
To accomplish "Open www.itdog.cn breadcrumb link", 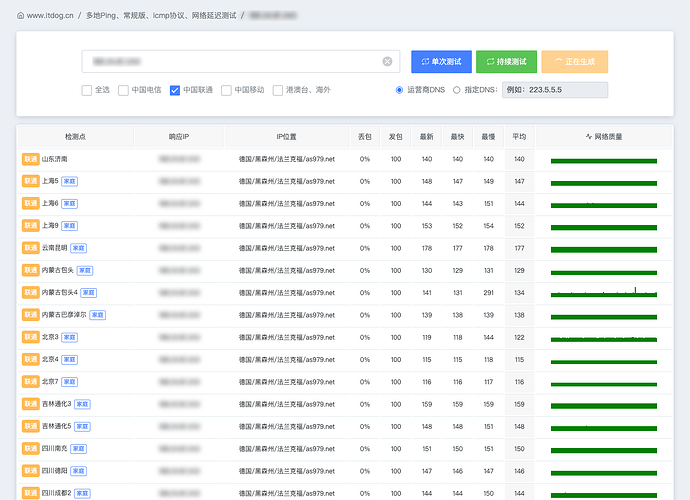I will click(x=50, y=15).
